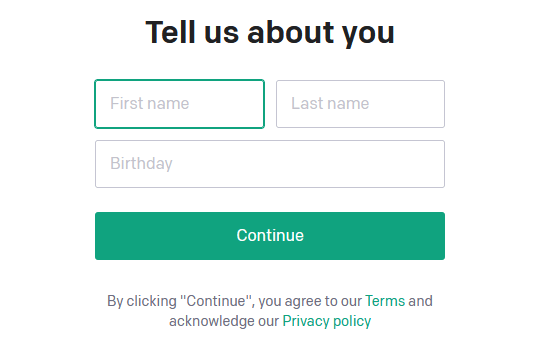Focus the Last name text box

tap(360, 104)
